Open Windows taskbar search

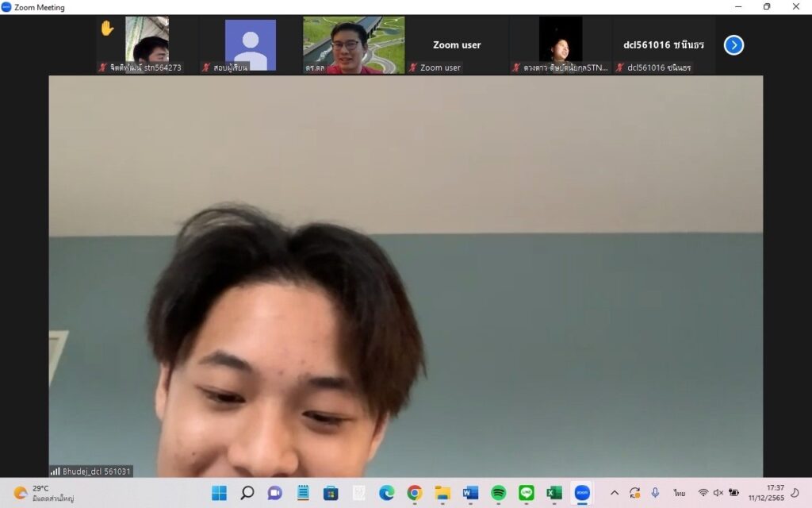pyautogui.click(x=247, y=493)
